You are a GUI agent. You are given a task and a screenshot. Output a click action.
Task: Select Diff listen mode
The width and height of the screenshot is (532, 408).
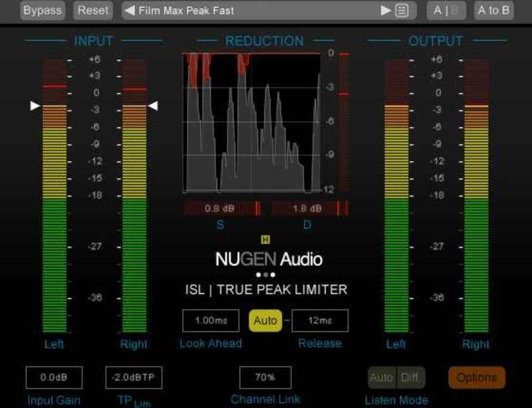tap(411, 377)
